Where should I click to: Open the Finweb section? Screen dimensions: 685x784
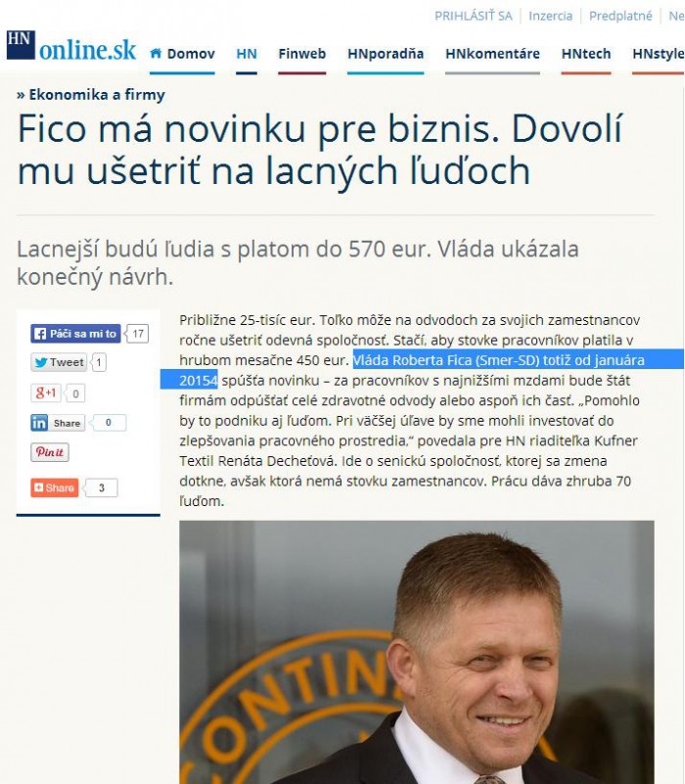[302, 54]
